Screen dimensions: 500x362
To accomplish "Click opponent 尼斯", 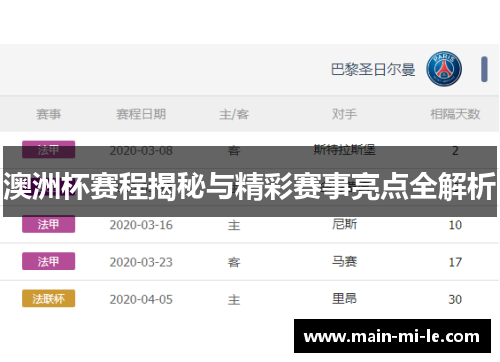I will click(344, 224).
